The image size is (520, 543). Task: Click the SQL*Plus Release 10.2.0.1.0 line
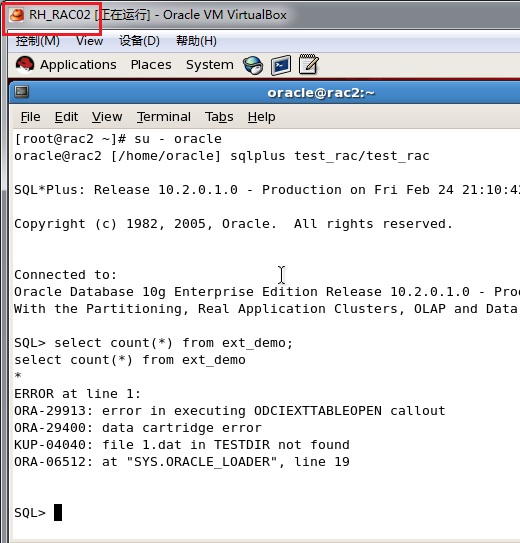tap(267, 190)
